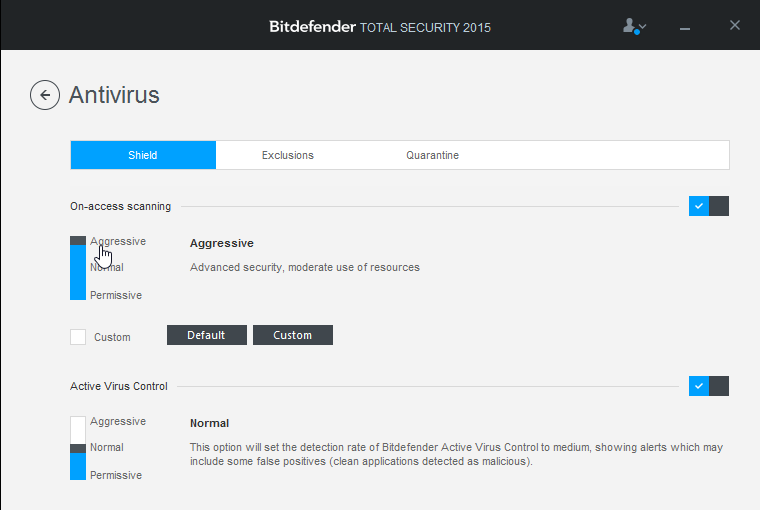Enable the Custom checkbox

[x=78, y=337]
